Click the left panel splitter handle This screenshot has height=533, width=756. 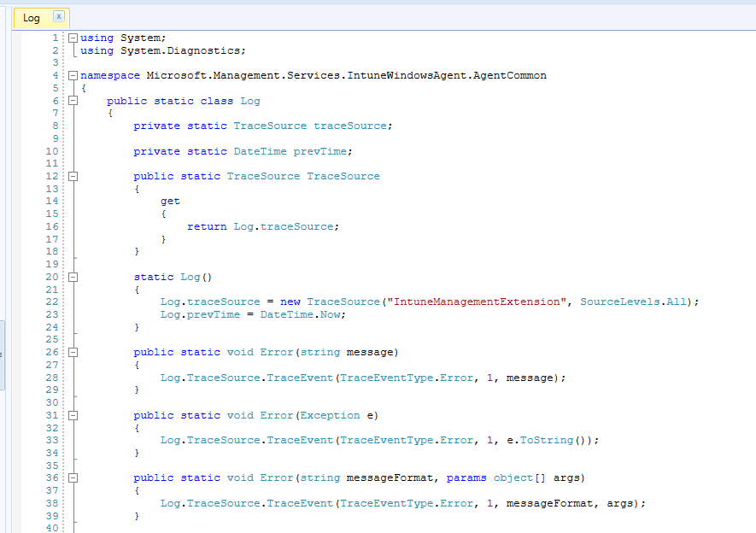(3, 354)
